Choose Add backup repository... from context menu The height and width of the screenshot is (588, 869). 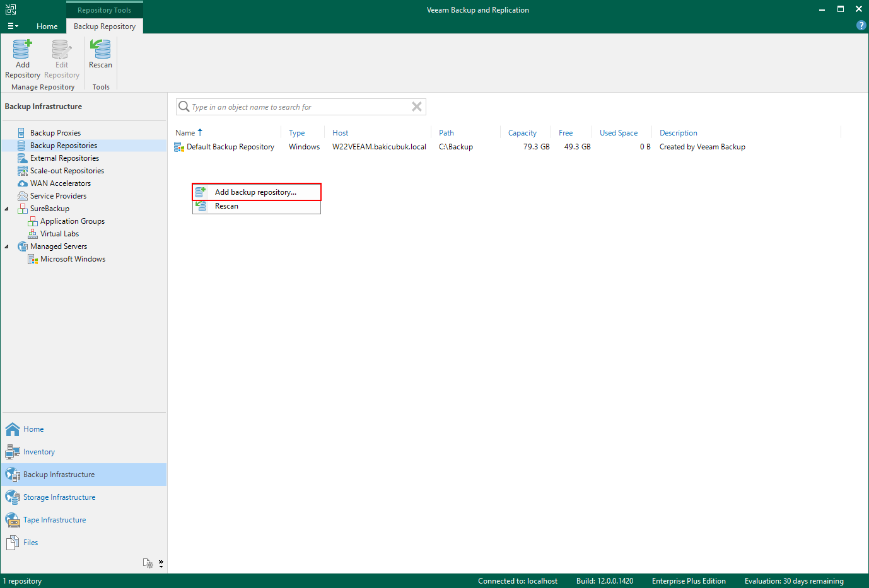[257, 192]
